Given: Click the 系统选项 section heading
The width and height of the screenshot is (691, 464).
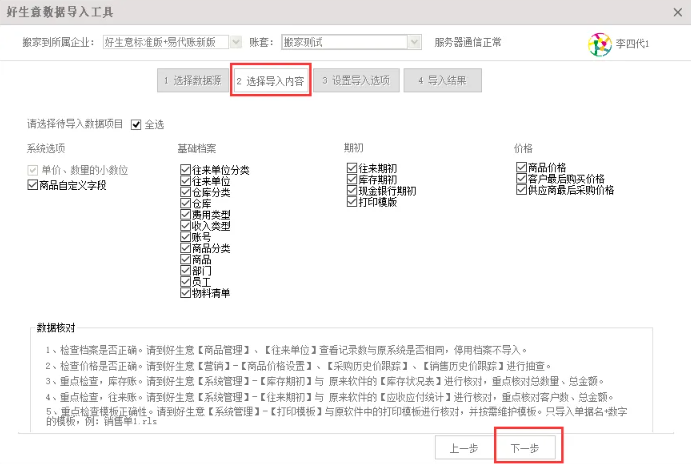Looking at the screenshot, I should click(x=46, y=148).
